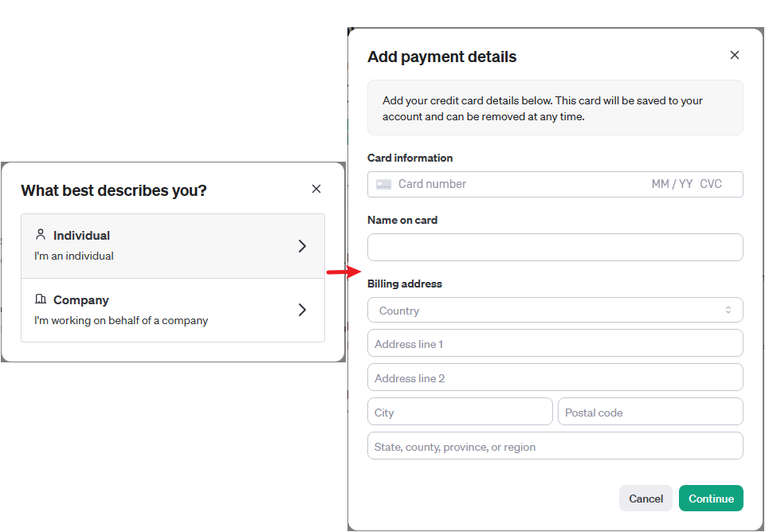The width and height of the screenshot is (765, 532).
Task: Click the Address line 1 field
Action: pyautogui.click(x=555, y=343)
